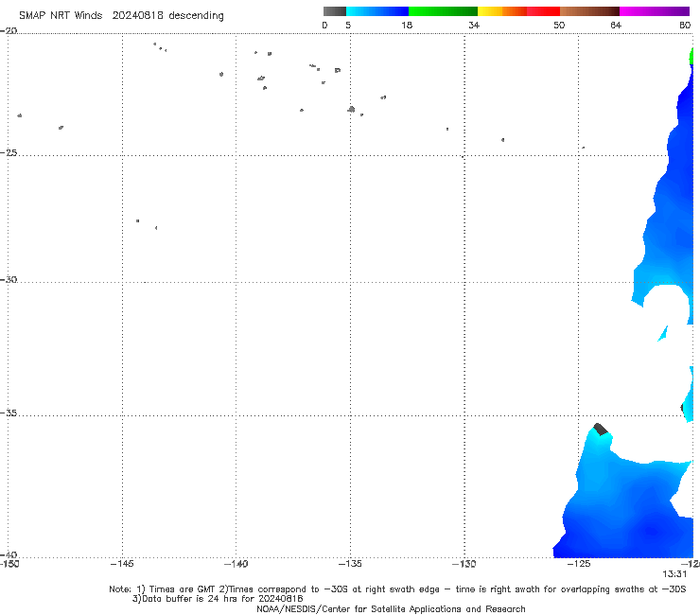The width and height of the screenshot is (700, 615).
Task: Click the color scale label '18'
Action: point(407,25)
